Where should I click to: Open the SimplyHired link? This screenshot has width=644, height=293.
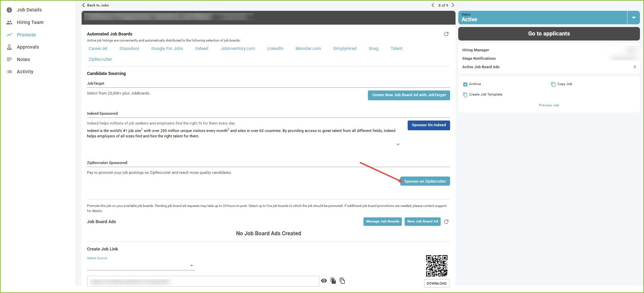coord(345,49)
